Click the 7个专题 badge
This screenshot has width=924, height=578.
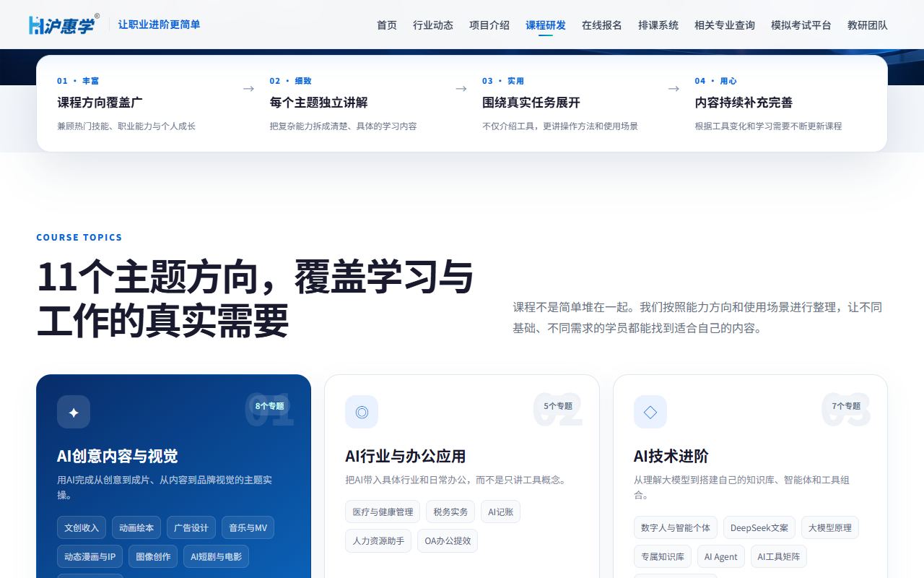point(846,406)
